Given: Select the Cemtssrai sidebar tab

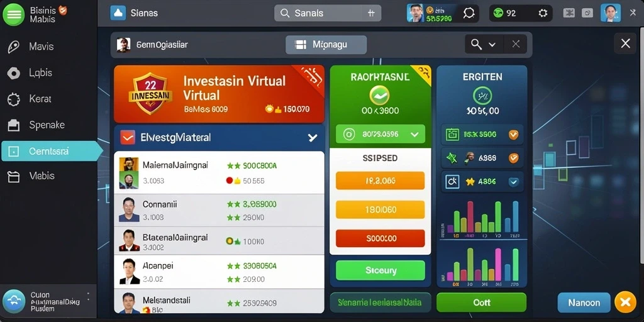Looking at the screenshot, I should 52,152.
